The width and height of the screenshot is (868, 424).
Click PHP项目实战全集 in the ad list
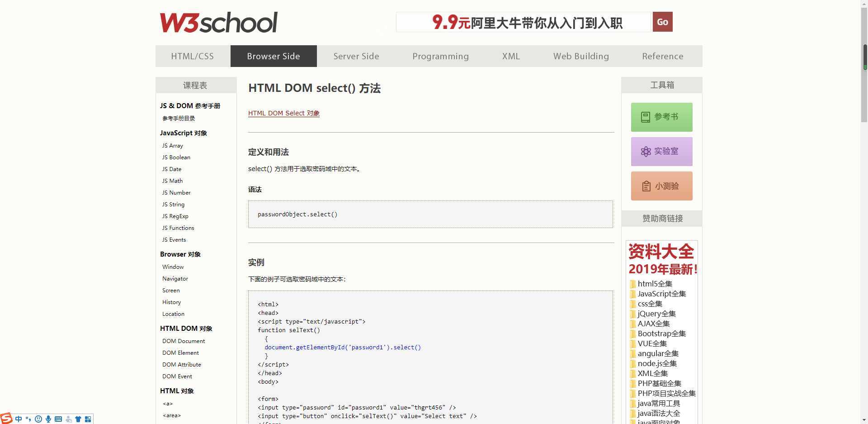pos(667,394)
